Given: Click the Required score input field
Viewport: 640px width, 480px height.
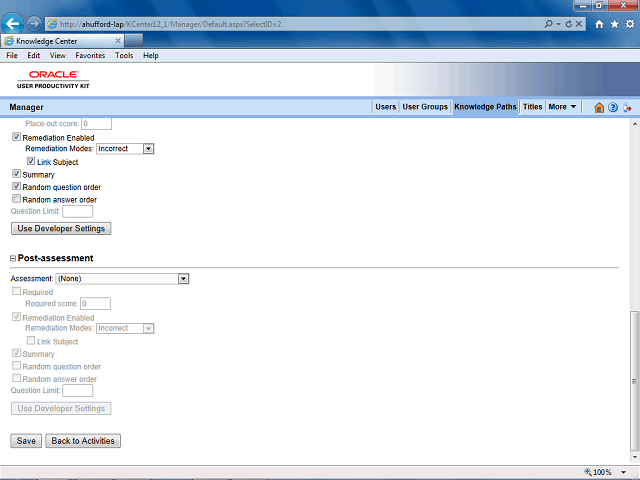Looking at the screenshot, I should point(96,303).
